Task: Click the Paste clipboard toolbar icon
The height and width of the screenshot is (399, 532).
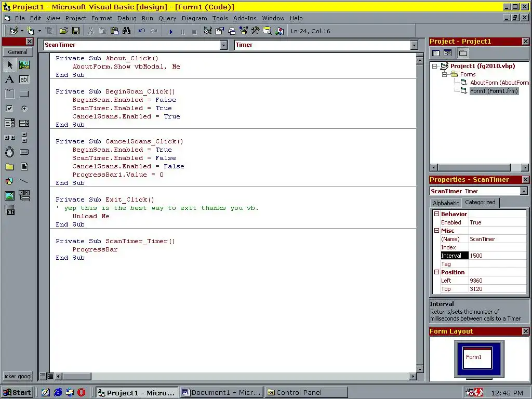Action: click(115, 31)
